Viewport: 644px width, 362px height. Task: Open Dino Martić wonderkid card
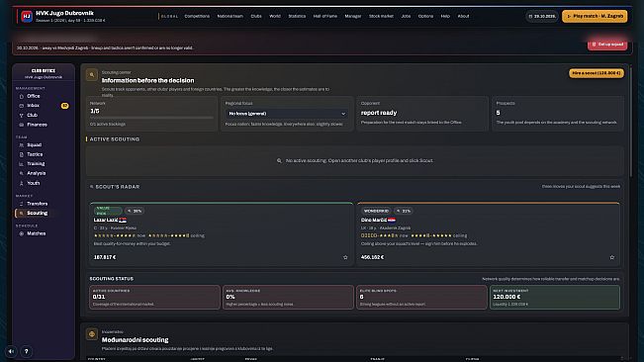489,234
